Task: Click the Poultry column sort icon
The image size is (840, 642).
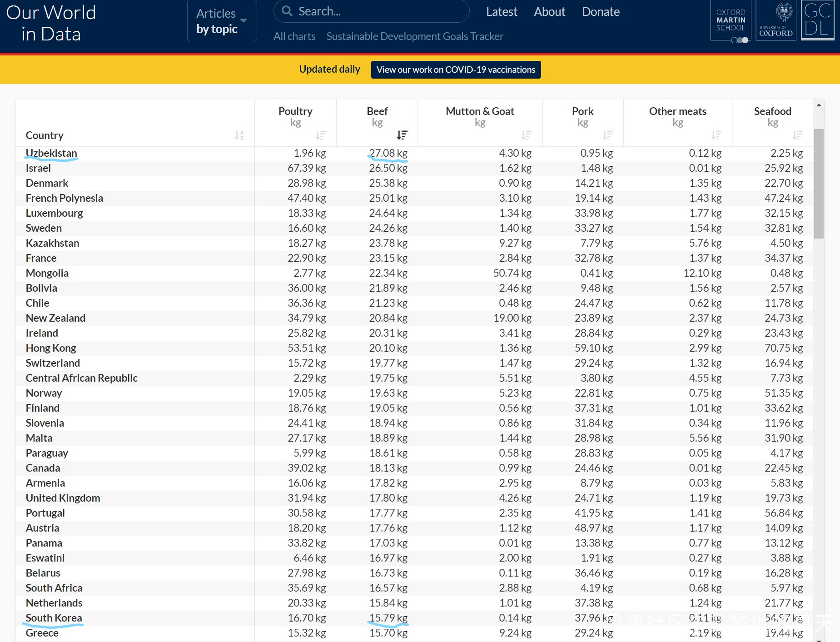Action: coord(321,135)
